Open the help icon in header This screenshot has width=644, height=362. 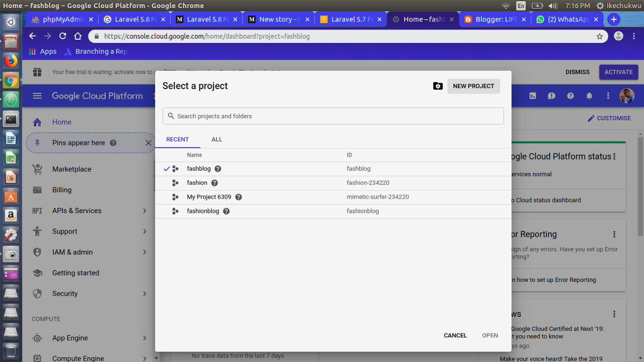click(x=570, y=96)
